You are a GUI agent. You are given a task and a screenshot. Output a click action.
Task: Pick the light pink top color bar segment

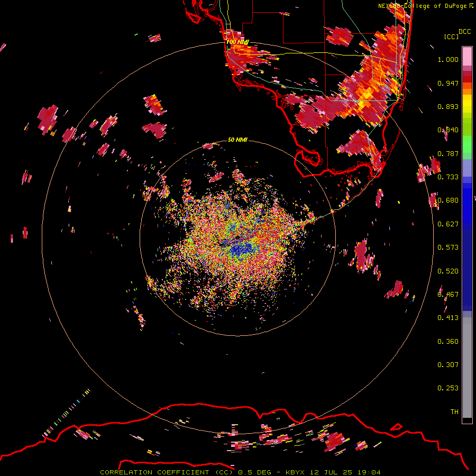pos(467,57)
